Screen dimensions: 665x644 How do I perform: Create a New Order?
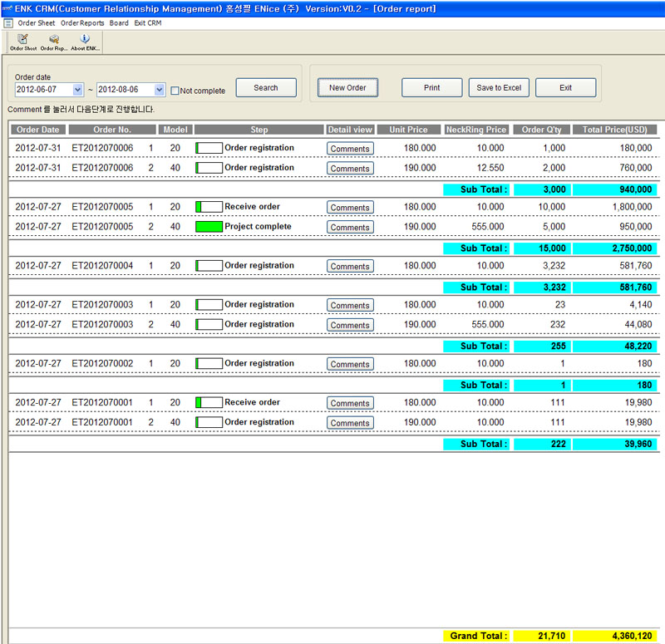(347, 88)
